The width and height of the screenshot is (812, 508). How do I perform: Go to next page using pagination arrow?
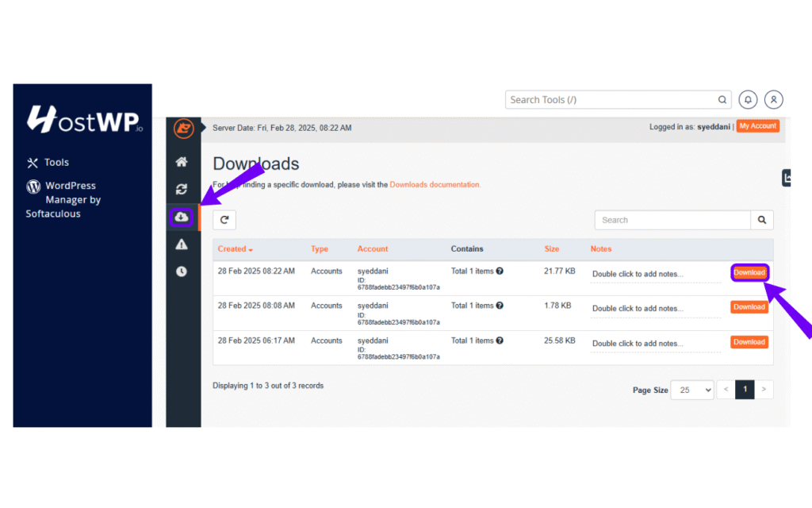coord(764,390)
